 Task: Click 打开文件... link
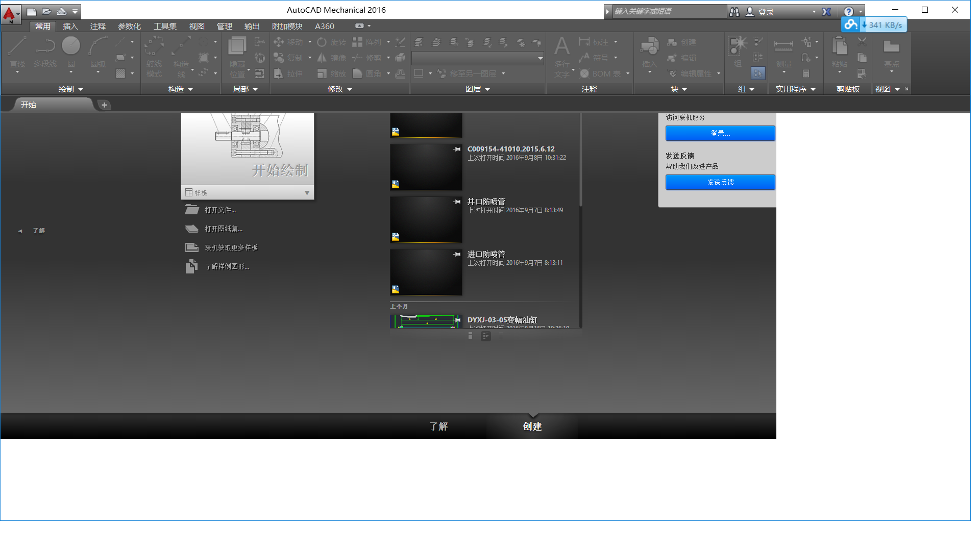(x=220, y=210)
